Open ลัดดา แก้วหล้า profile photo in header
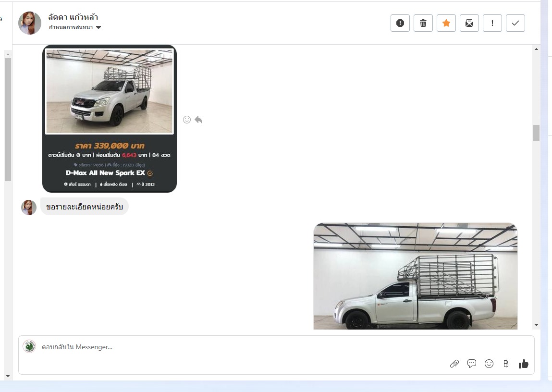Image resolution: width=552 pixels, height=392 pixels. [x=30, y=23]
